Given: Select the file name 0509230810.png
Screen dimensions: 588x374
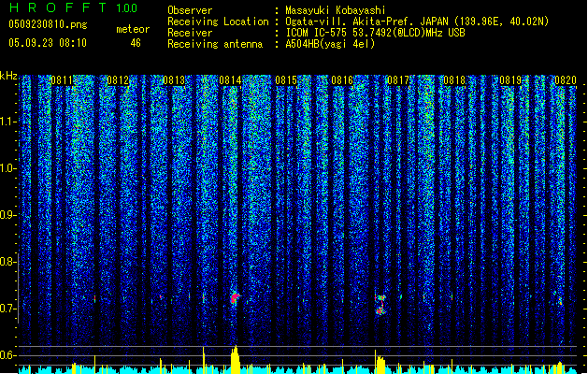Looking at the screenshot, I should (48, 24).
